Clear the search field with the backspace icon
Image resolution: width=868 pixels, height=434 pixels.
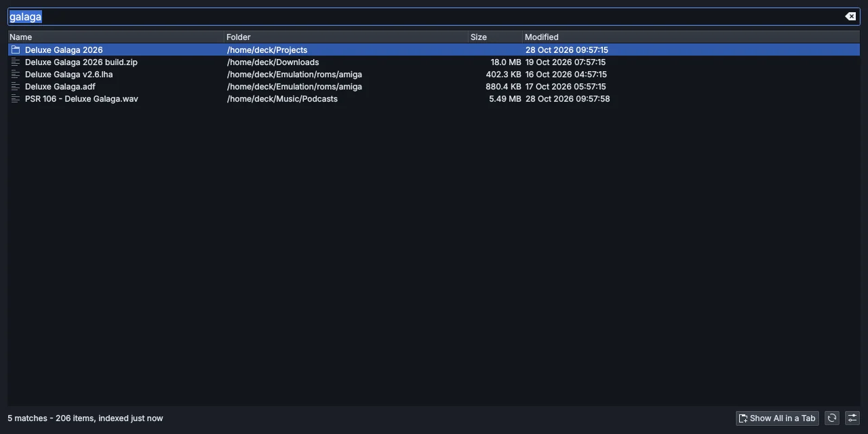coord(850,16)
